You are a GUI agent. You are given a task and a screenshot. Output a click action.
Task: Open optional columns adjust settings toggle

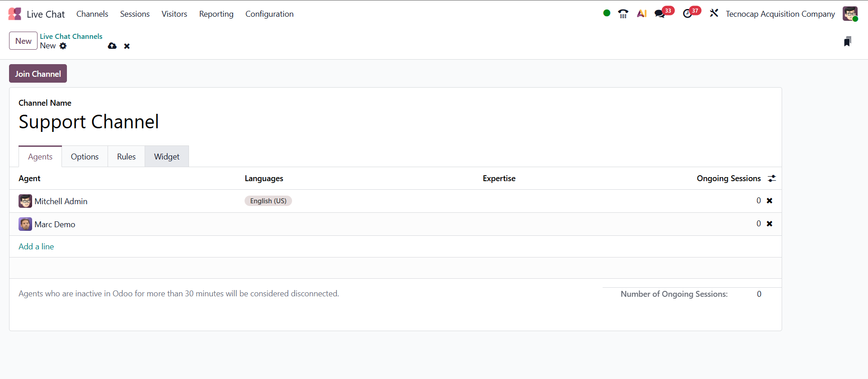[x=772, y=178]
